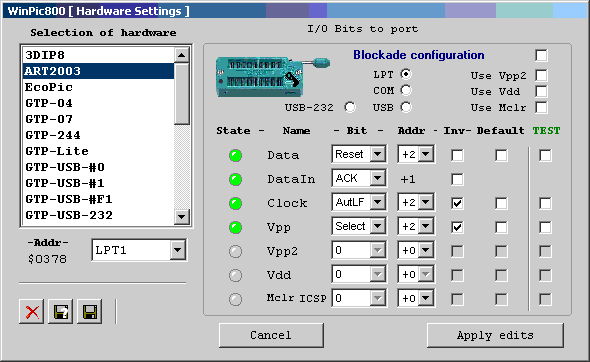
Task: Click the hardware list scroll down arrow
Action: [x=182, y=216]
